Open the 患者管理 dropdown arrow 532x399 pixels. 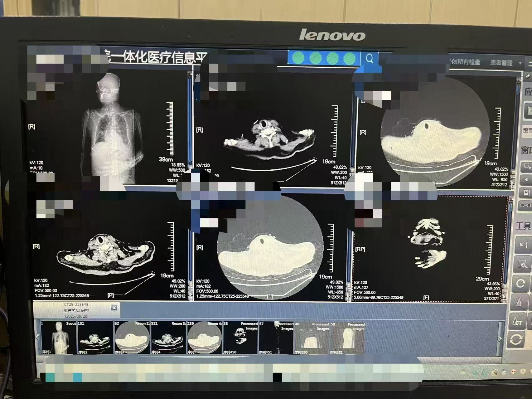pyautogui.click(x=520, y=63)
